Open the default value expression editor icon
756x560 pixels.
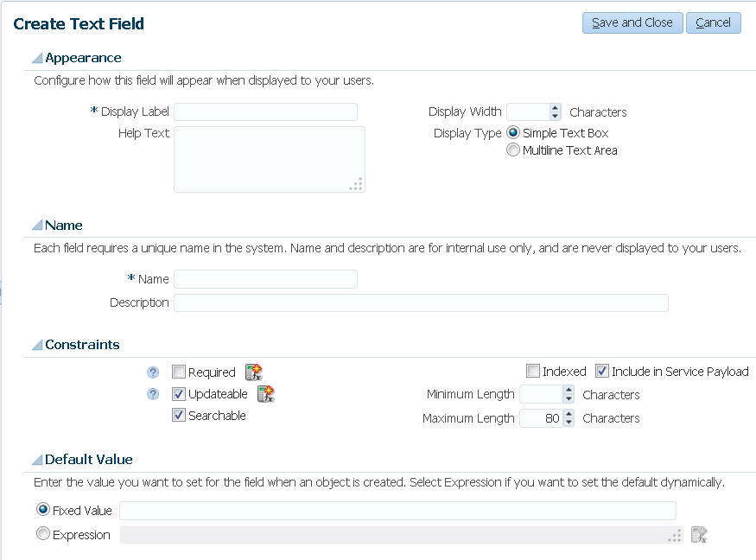699,535
